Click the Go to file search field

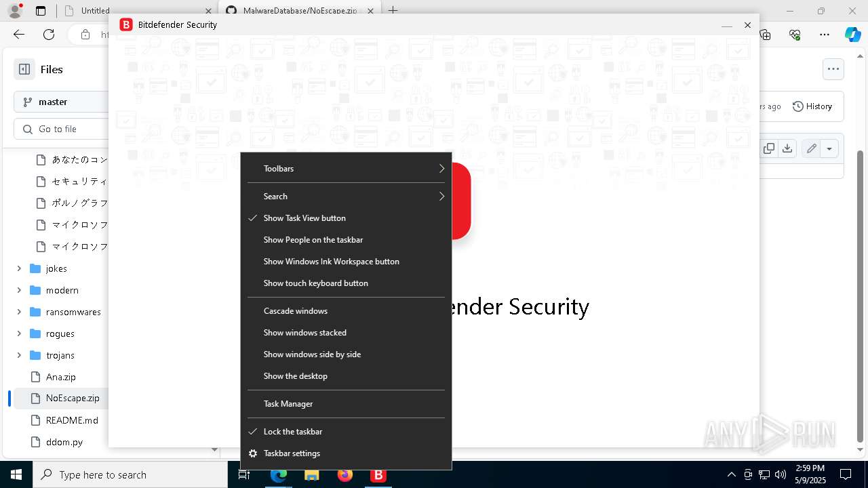click(x=61, y=129)
